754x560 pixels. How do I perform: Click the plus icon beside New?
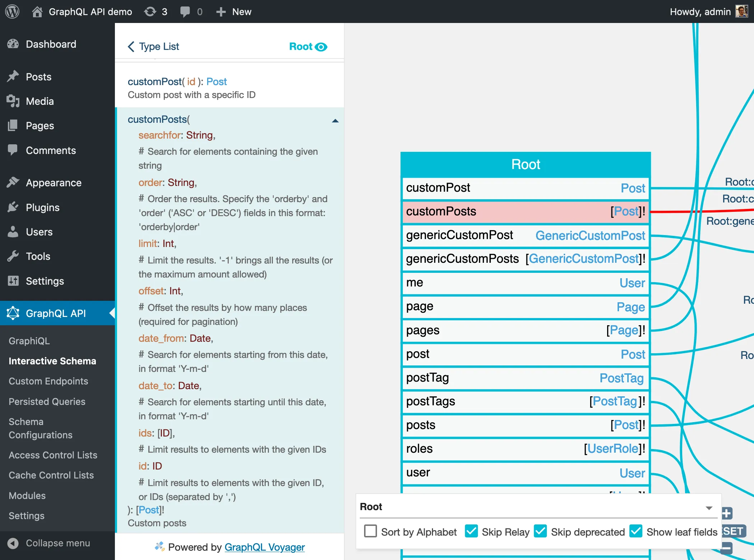[220, 12]
